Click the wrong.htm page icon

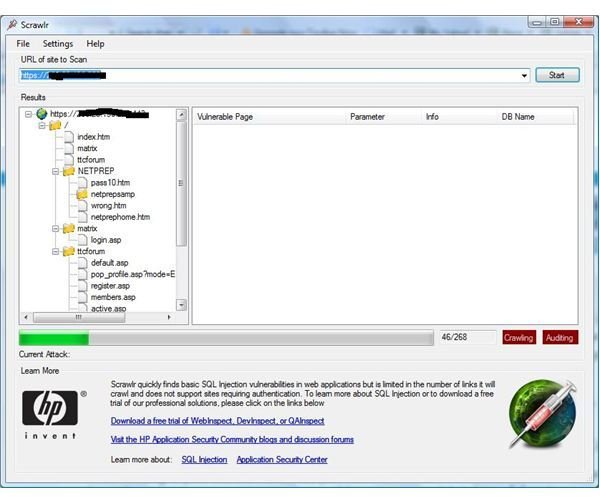click(x=82, y=205)
